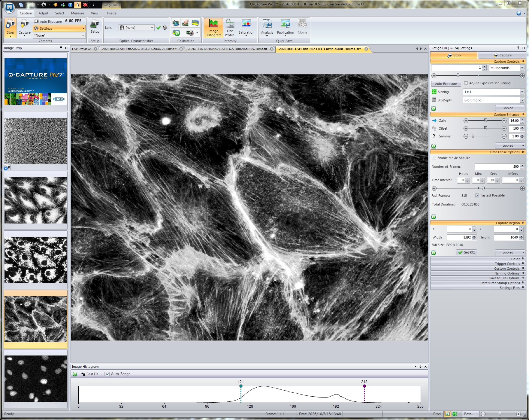Screen dimensions: 529x420
Task: Open the camera Setup icon
Action: [95, 25]
